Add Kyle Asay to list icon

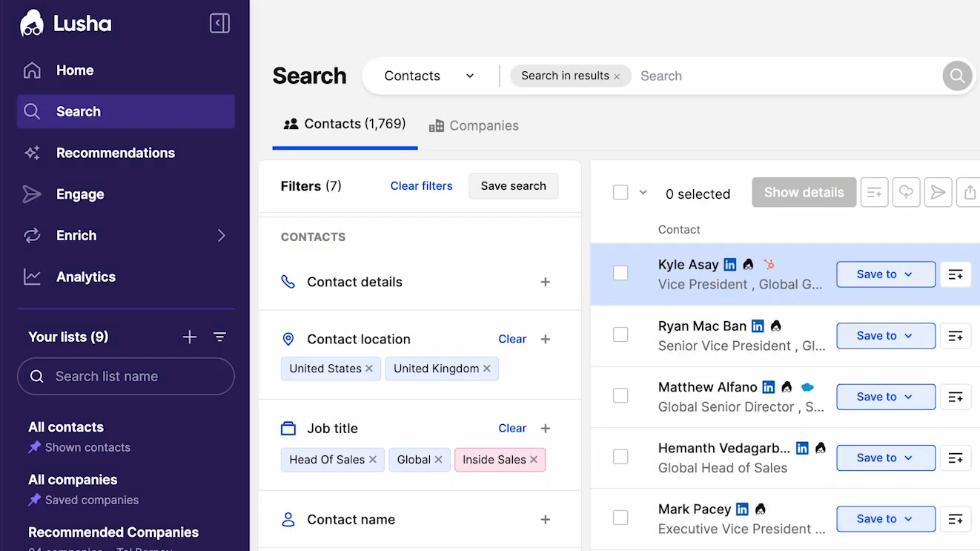(956, 274)
